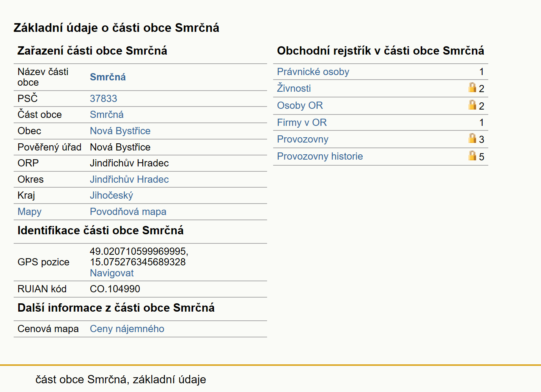This screenshot has height=392, width=541.
Task: Open the Jihočeský region link
Action: click(111, 195)
